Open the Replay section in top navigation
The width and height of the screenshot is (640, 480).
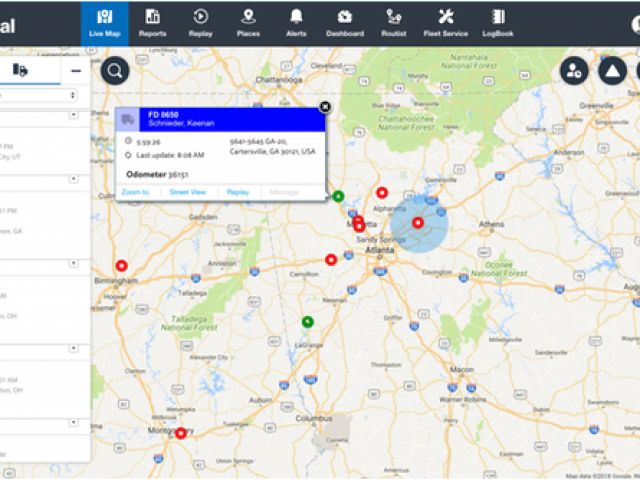tap(200, 22)
